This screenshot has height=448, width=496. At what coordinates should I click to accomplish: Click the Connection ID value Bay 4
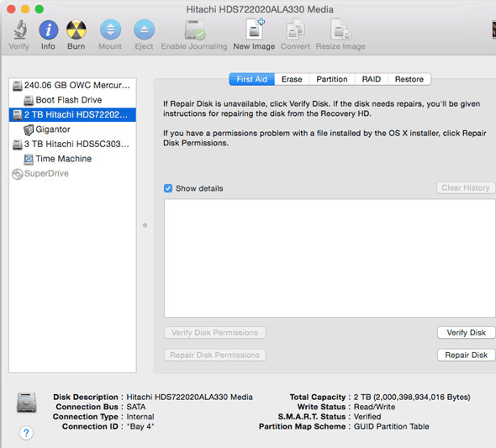[140, 426]
